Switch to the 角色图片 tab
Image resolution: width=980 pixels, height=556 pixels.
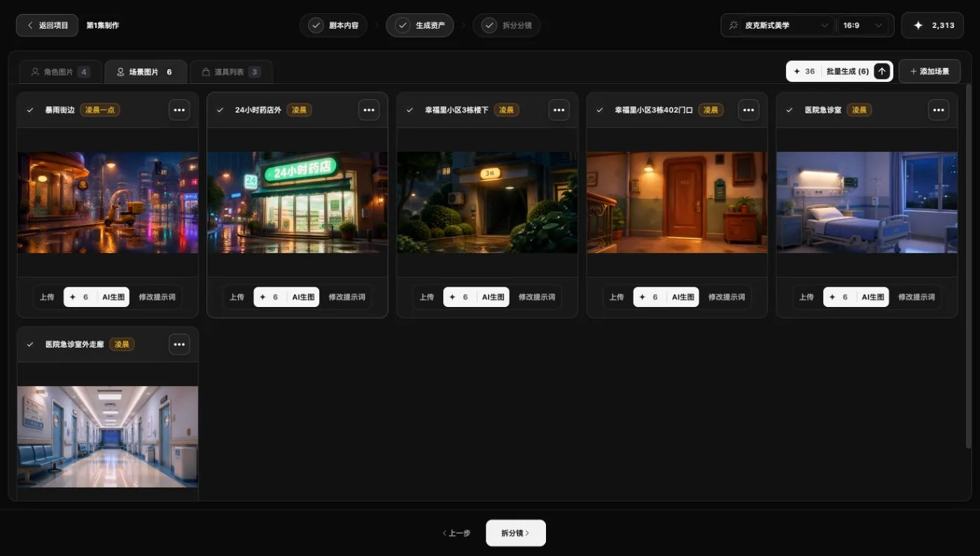tap(61, 71)
